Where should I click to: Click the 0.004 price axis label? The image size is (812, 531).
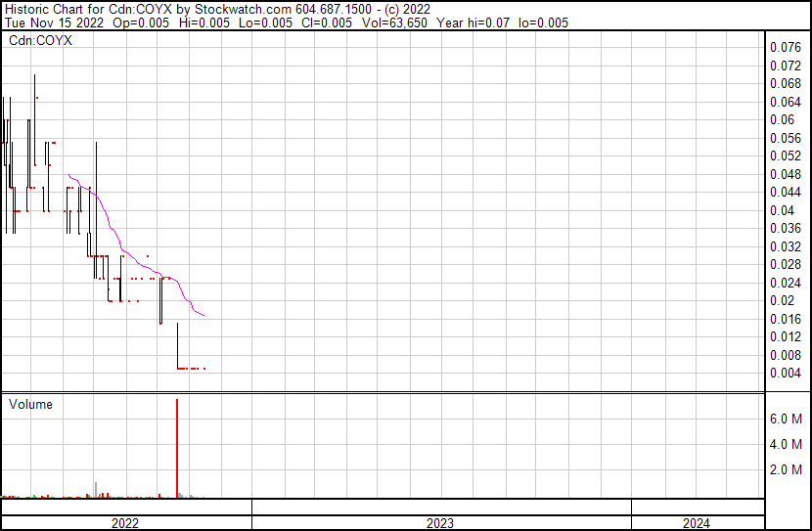786,373
